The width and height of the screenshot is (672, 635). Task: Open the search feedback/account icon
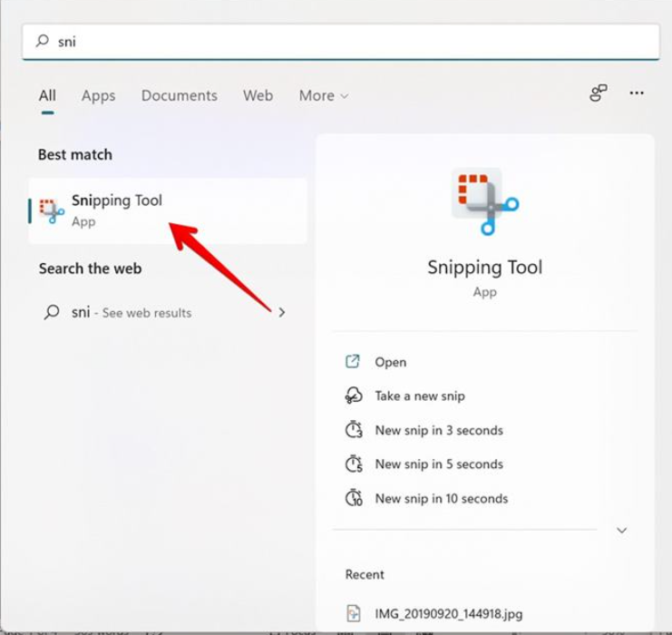[599, 93]
